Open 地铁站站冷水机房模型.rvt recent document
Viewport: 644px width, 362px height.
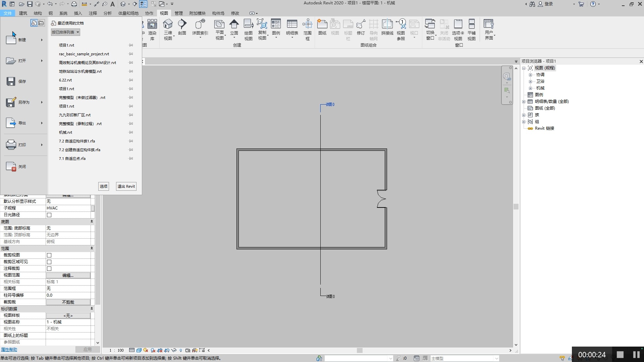(80, 71)
